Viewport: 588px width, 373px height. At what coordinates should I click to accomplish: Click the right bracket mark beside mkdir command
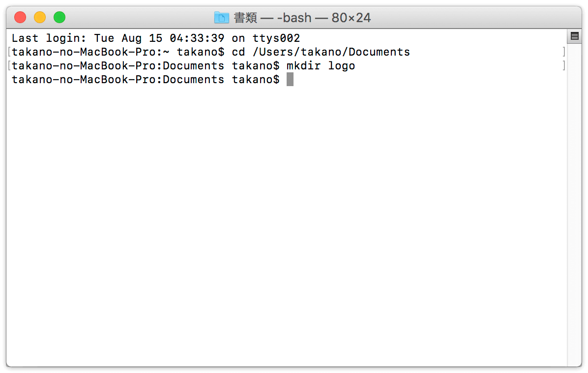[563, 65]
